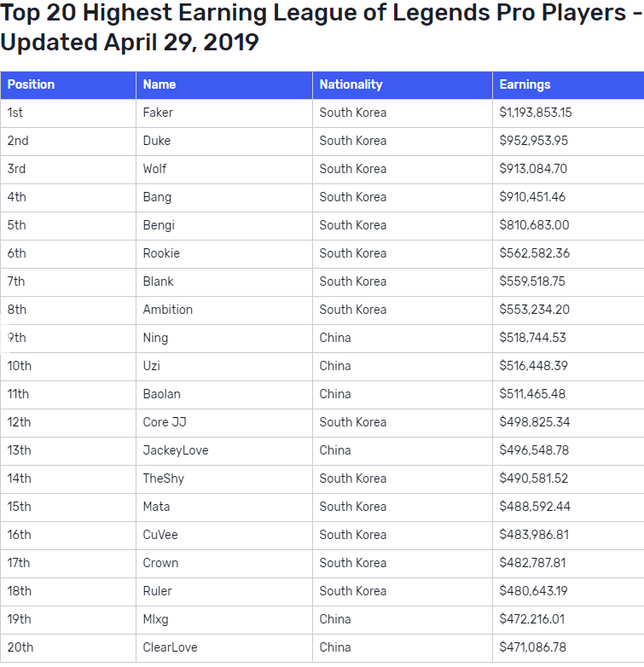Click the Nationality column header

tap(403, 84)
